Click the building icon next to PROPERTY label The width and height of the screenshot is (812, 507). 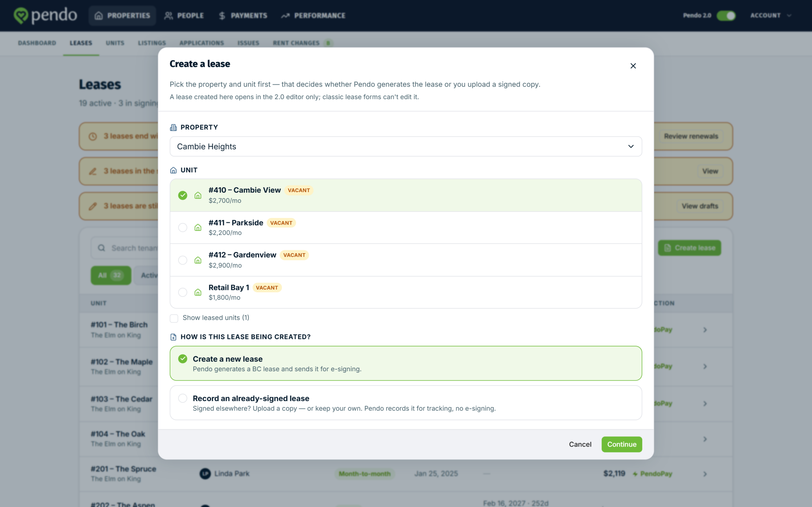click(x=174, y=127)
